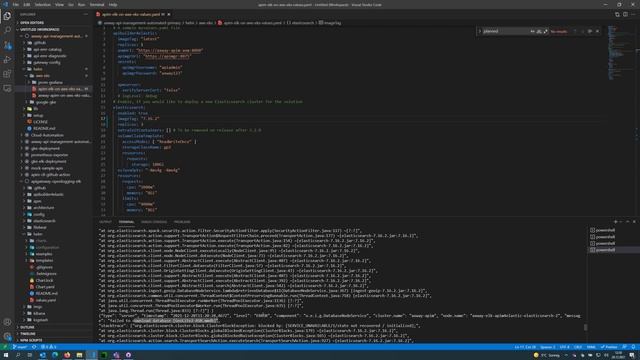Image resolution: width=640 pixels, height=360 pixels.
Task: Close the bottom panel
Action: pyautogui.click(x=634, y=222)
